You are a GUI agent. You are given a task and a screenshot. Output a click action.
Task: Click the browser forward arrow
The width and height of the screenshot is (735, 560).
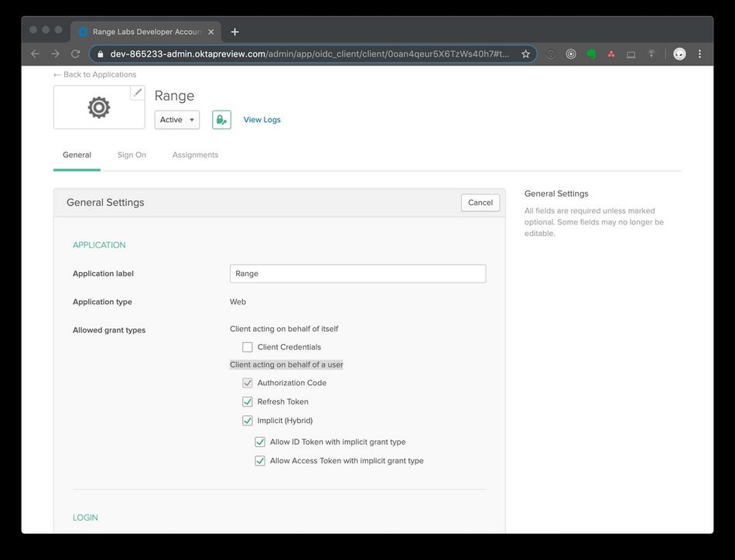(x=55, y=54)
